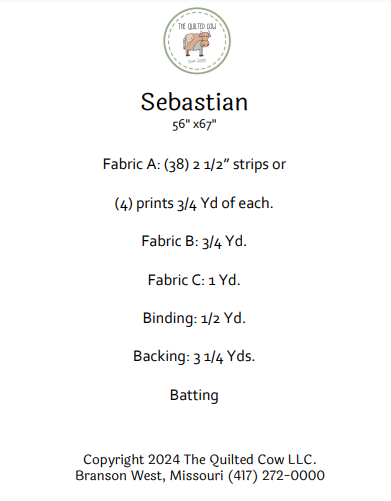
Task: Click The Quilted Cow logo
Action: tap(197, 41)
